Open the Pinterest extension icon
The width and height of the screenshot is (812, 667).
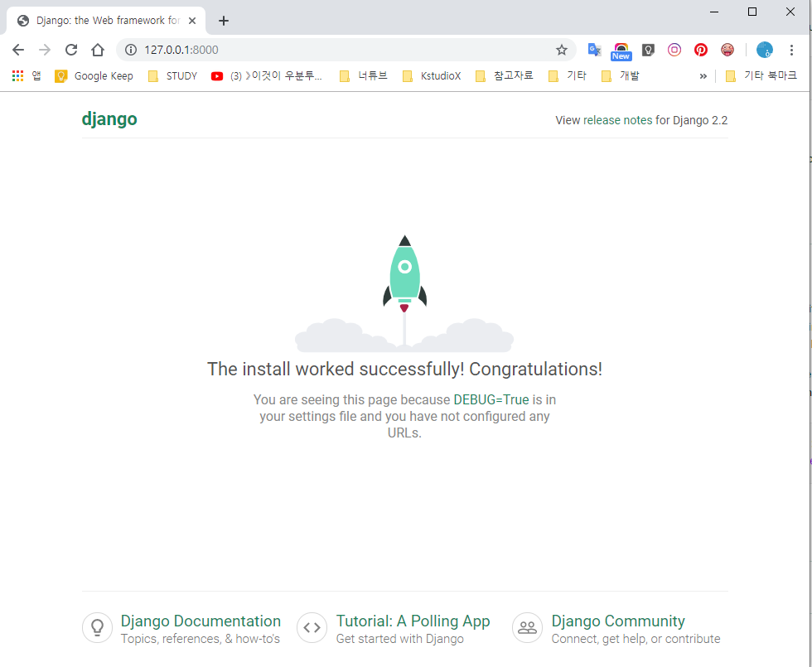point(701,50)
